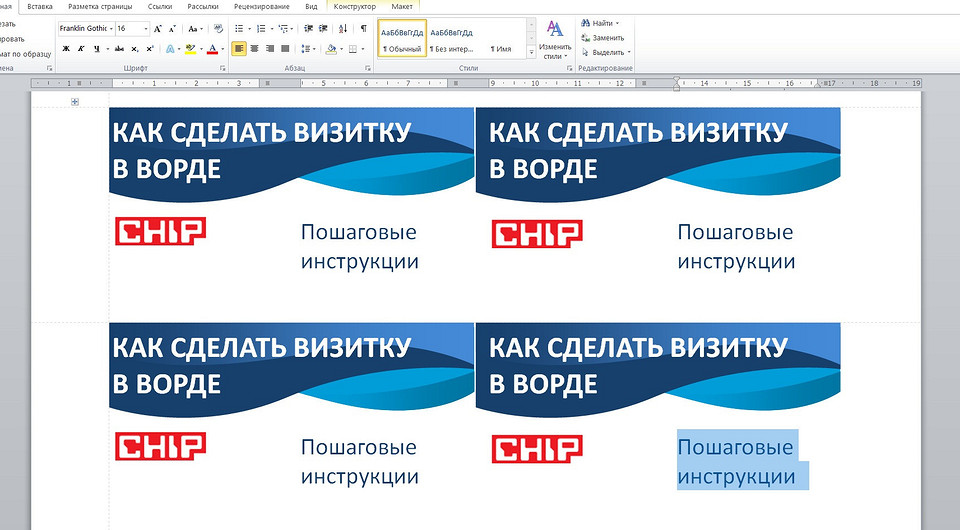The width and height of the screenshot is (960, 530).
Task: Apply paragraph shading fill color
Action: tap(331, 49)
